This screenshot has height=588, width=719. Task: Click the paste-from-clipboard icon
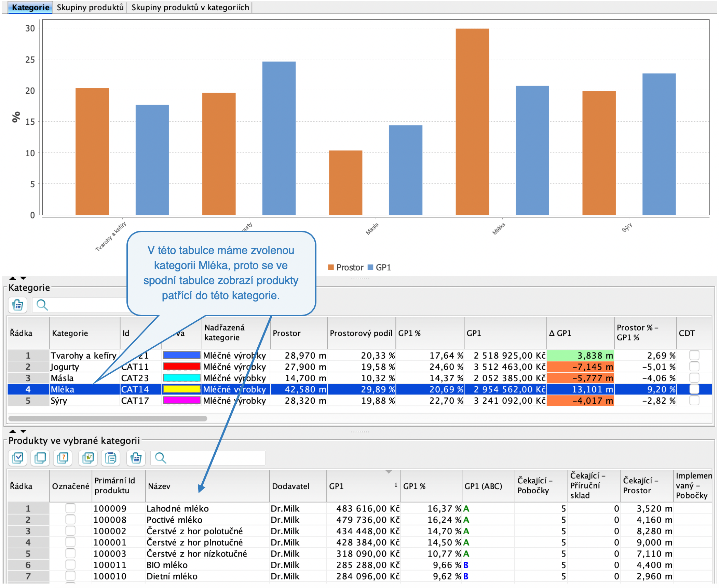click(111, 458)
